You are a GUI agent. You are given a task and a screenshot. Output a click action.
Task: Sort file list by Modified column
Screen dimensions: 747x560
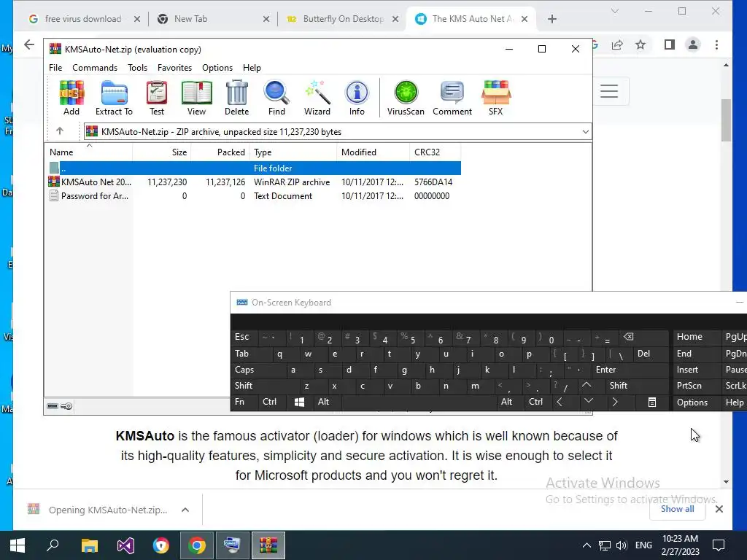pos(373,152)
